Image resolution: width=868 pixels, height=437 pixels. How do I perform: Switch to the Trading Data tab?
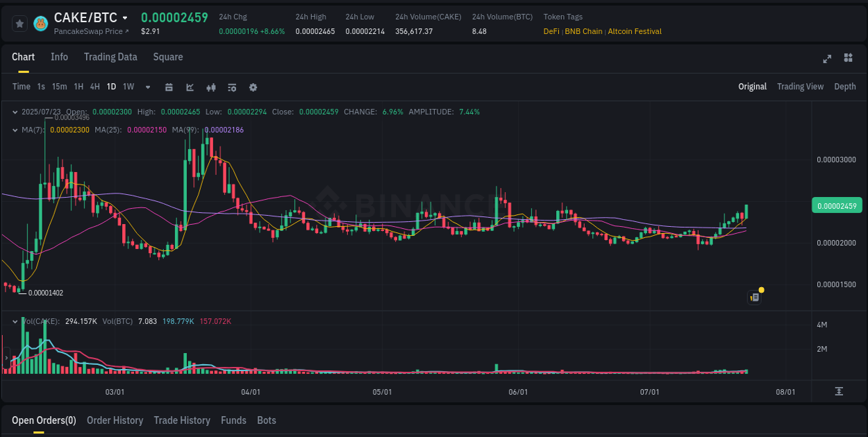click(110, 57)
